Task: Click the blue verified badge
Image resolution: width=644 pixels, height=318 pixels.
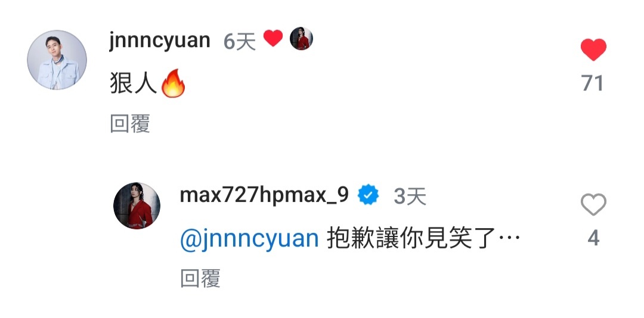Action: 369,195
